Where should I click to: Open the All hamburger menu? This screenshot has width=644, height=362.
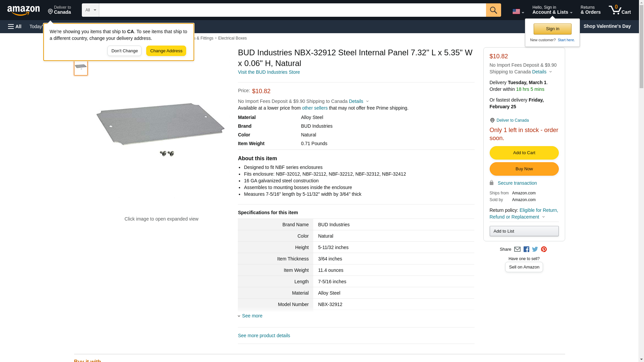tap(15, 26)
